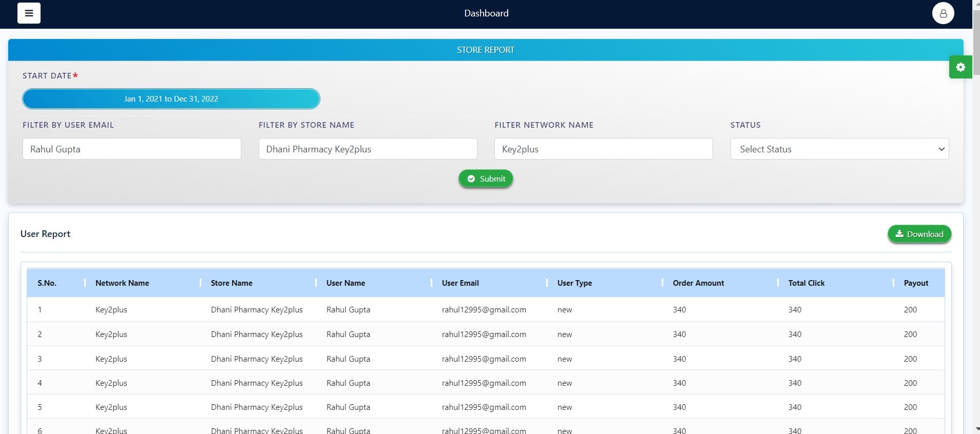Sort by Order Amount column header
Image resolution: width=980 pixels, height=434 pixels.
coord(698,283)
